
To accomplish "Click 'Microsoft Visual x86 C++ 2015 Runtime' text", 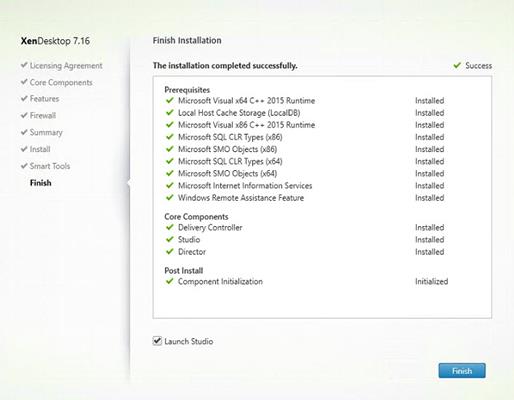I will (x=246, y=125).
